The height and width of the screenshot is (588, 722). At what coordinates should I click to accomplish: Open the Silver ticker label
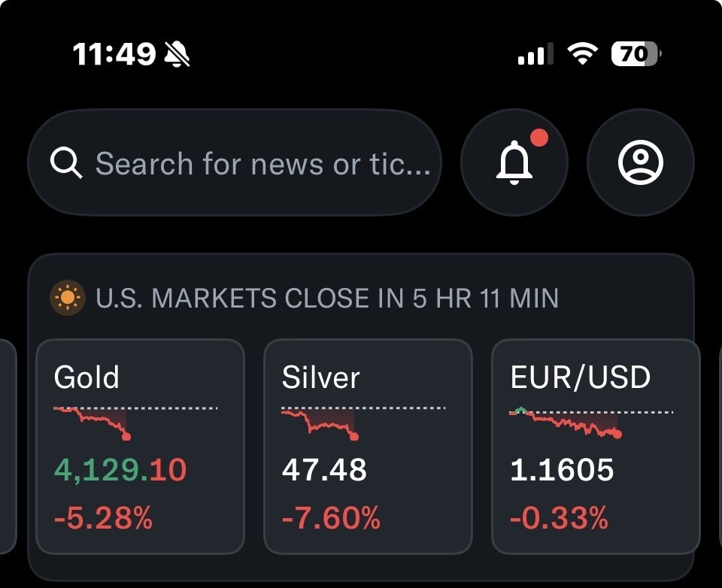pos(320,377)
